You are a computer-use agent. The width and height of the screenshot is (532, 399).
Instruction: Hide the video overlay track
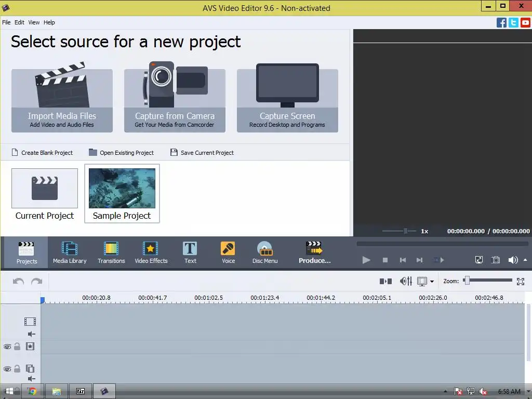tap(7, 369)
